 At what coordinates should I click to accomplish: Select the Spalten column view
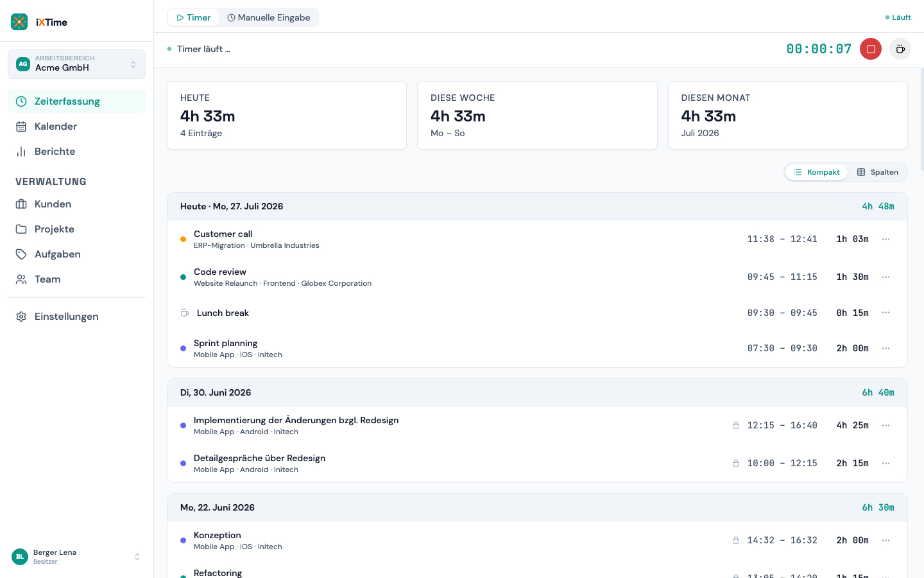tap(878, 172)
